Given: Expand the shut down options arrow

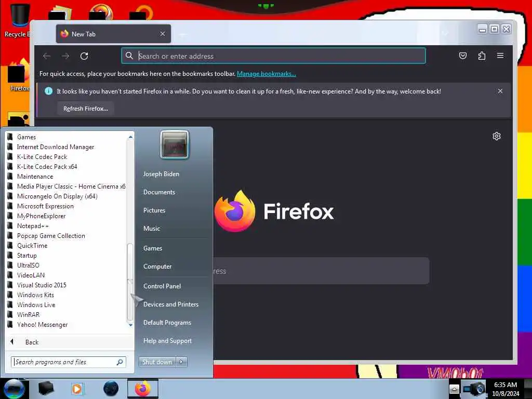Looking at the screenshot, I should pos(181,362).
